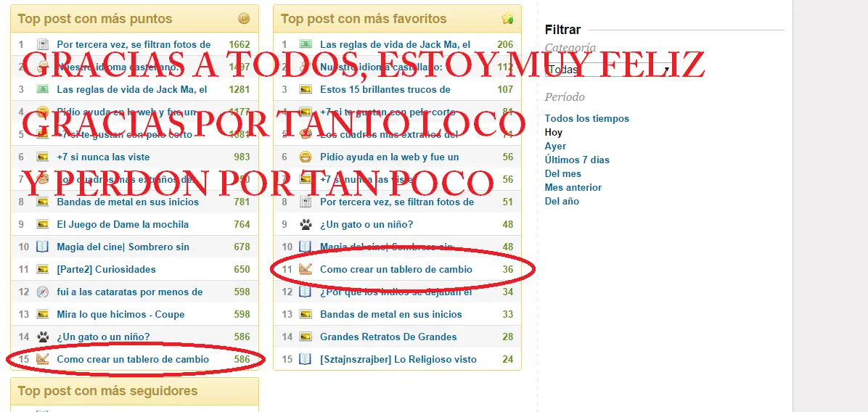Click the image icon beside 'Estos 15 brillantes trucos de'

306,89
